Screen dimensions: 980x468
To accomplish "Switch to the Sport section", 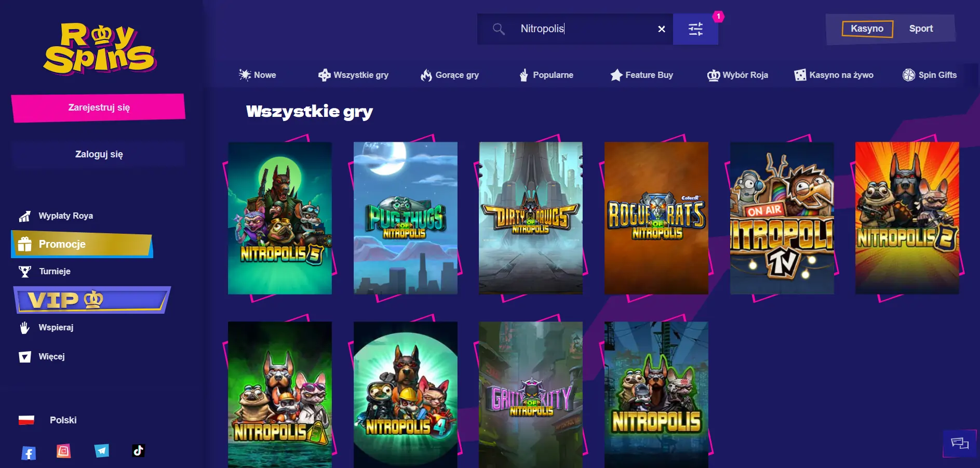I will (921, 29).
